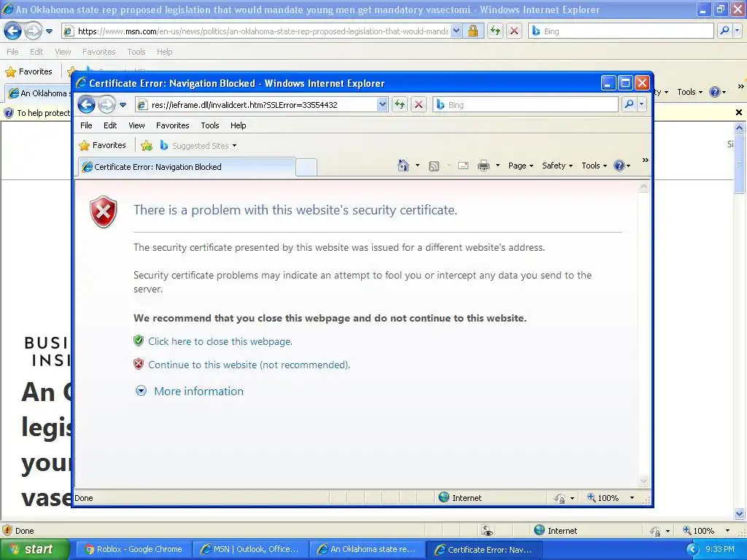The height and width of the screenshot is (560, 747).
Task: Open Home icon in front window command bar
Action: (403, 166)
